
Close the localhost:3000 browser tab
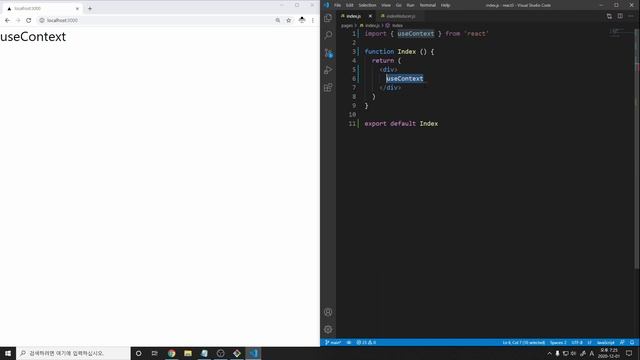tap(77, 8)
